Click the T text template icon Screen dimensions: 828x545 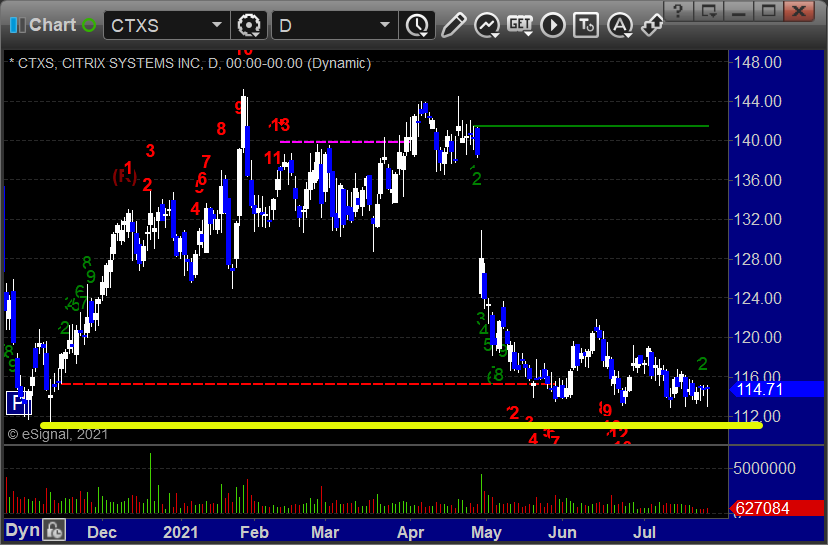click(586, 25)
